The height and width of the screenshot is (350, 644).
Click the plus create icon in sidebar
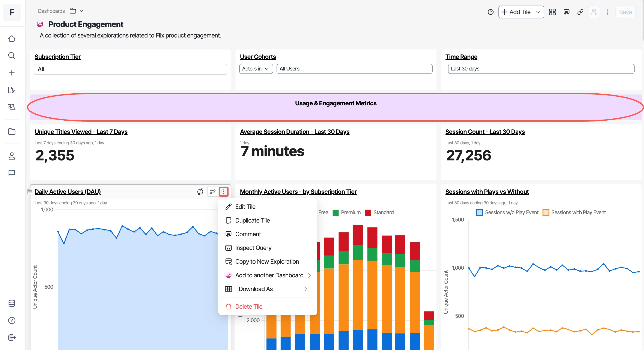[x=12, y=73]
